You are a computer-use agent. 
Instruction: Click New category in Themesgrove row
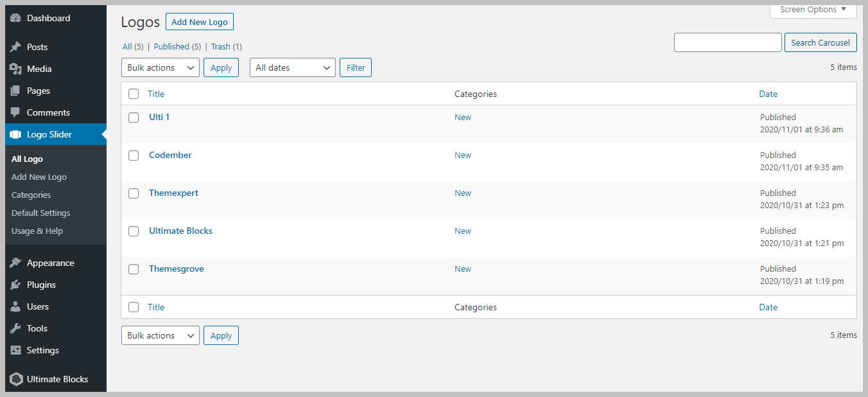click(x=463, y=269)
